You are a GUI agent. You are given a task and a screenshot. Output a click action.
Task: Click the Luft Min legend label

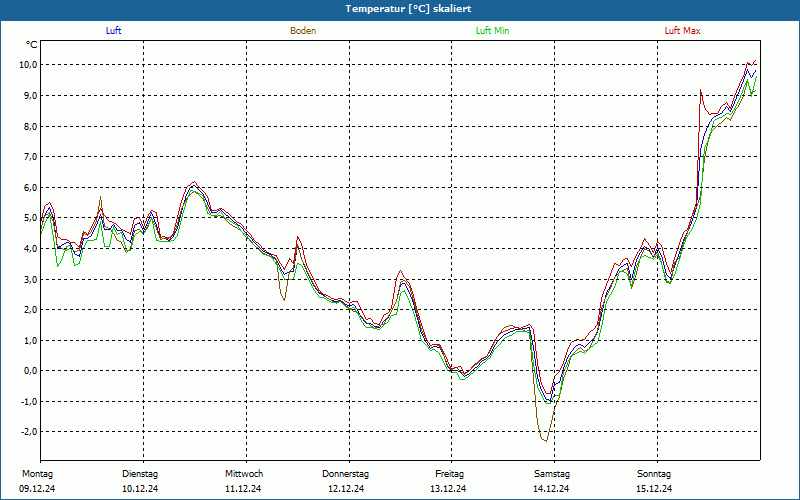(492, 31)
